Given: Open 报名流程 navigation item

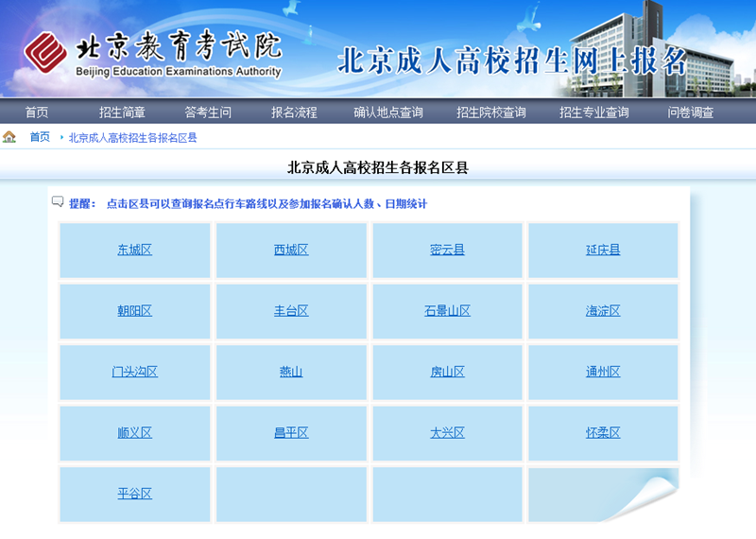Looking at the screenshot, I should tap(294, 113).
